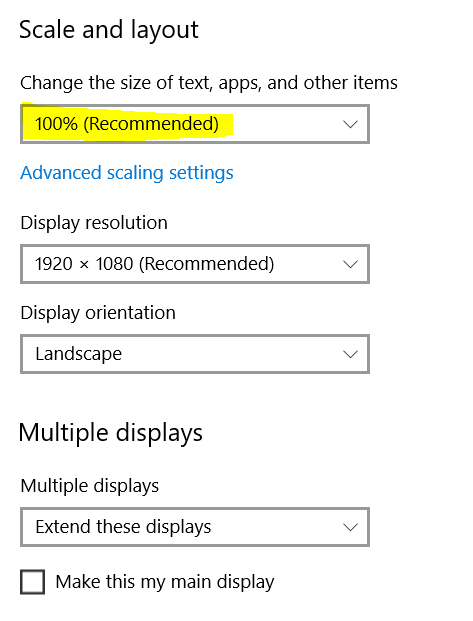The image size is (473, 621).
Task: Open the 100% (Recommended) scale dropdown
Action: tap(195, 124)
